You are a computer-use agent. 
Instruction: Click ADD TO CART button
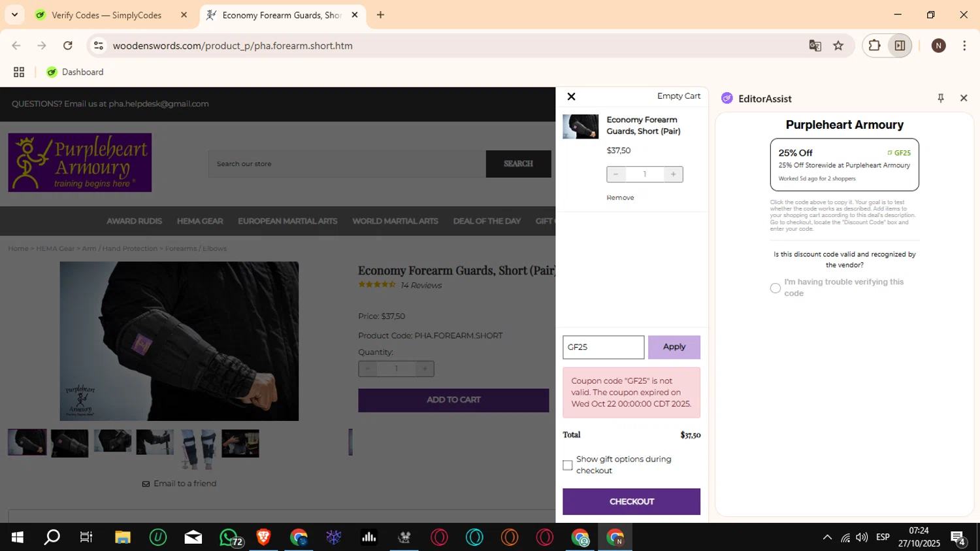tap(453, 400)
